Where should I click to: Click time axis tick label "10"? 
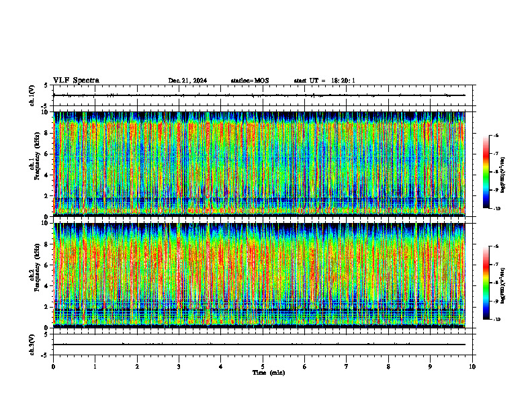(472, 367)
